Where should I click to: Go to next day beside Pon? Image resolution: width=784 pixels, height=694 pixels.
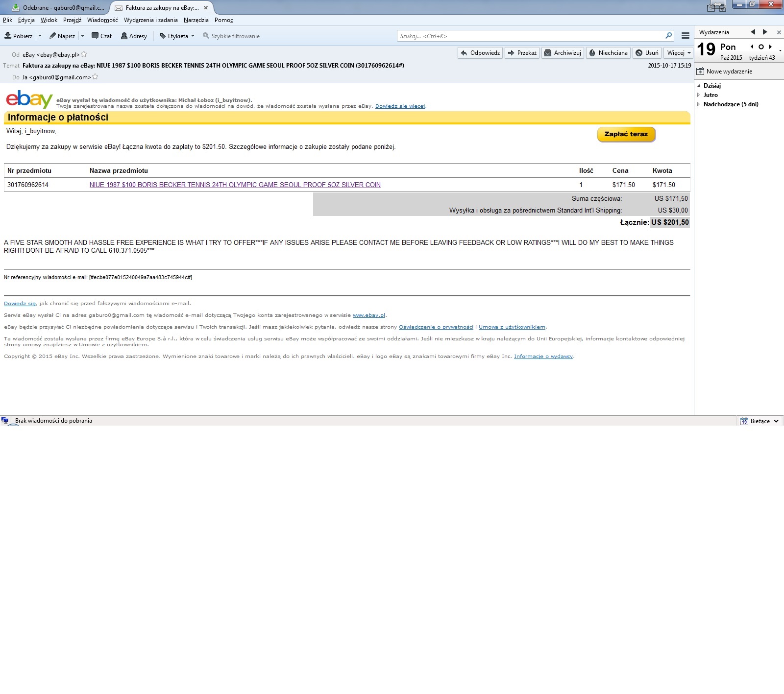770,47
